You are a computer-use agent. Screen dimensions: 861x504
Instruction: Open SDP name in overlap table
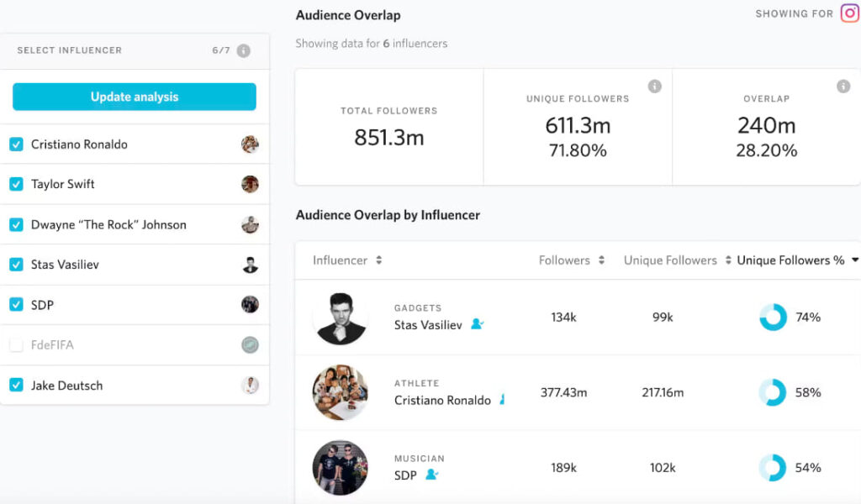tap(405, 475)
